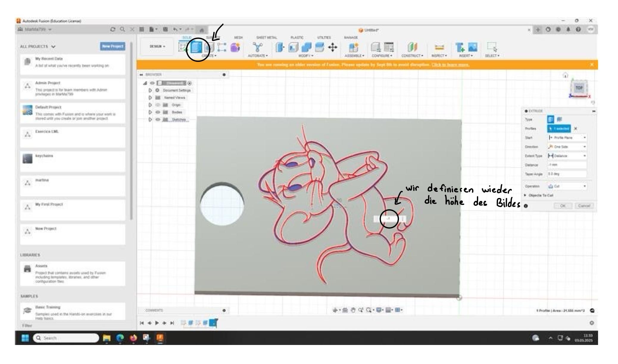
Task: Open the Extent Type dropdown
Action: 567,156
